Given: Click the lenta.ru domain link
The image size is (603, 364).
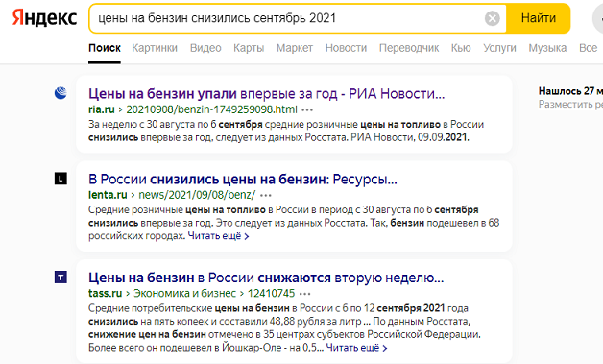Looking at the screenshot, I should pyautogui.click(x=108, y=195).
